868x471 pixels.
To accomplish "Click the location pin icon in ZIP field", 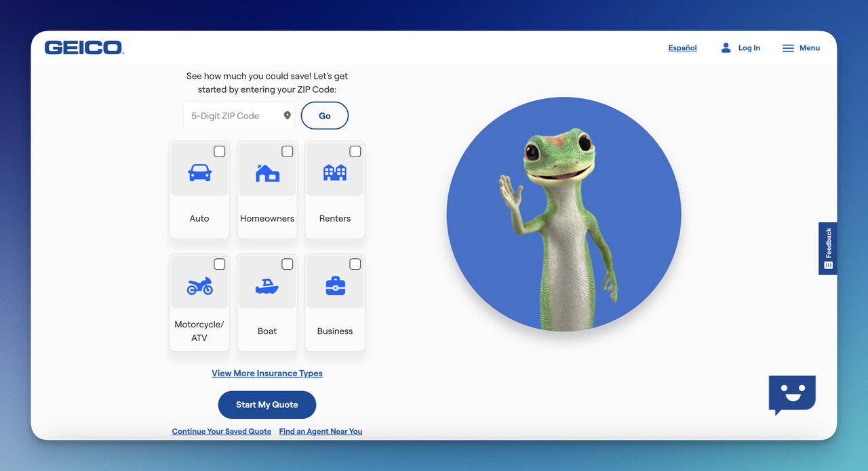I will (287, 115).
